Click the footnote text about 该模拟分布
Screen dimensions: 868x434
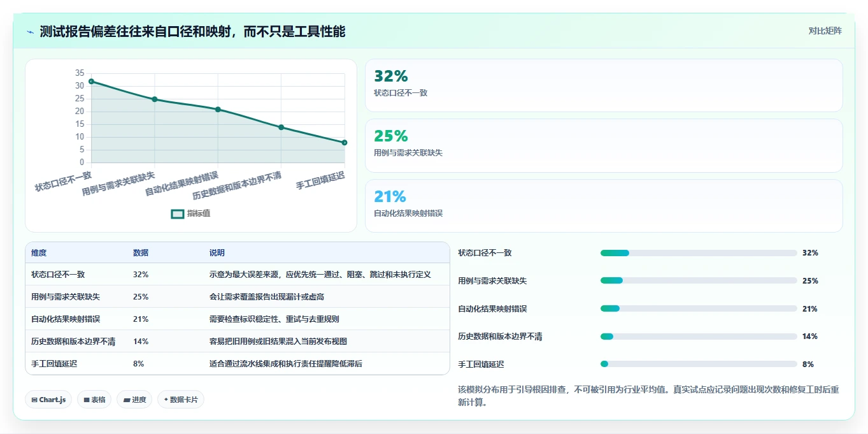click(x=648, y=396)
